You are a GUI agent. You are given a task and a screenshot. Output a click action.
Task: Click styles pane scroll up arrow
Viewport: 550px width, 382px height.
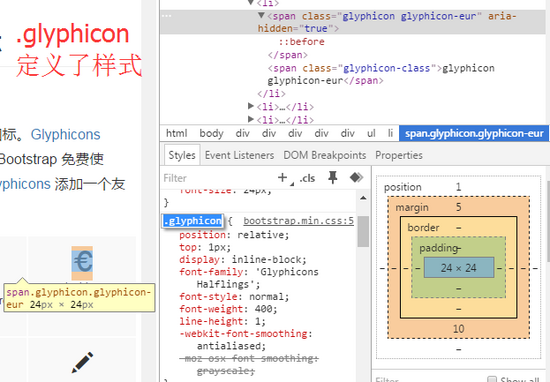pyautogui.click(x=363, y=198)
